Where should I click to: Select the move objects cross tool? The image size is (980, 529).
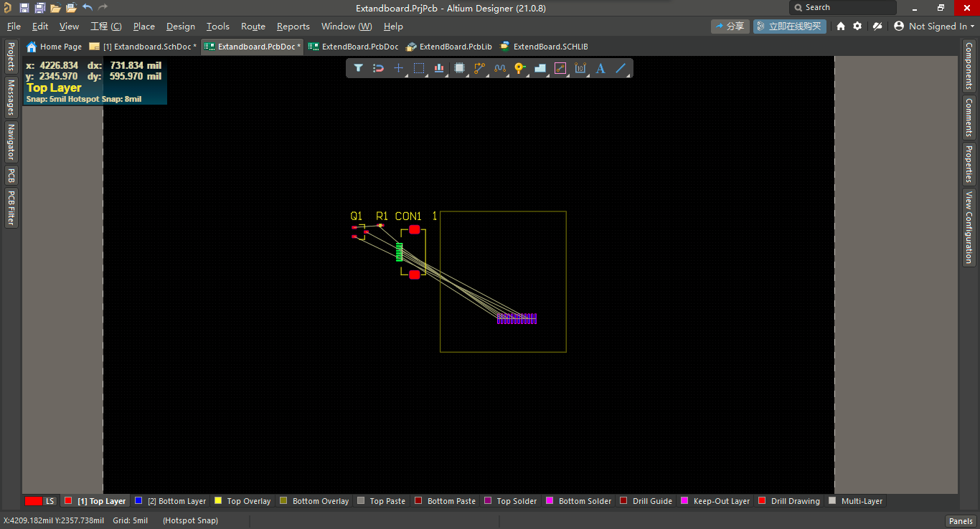click(x=399, y=68)
